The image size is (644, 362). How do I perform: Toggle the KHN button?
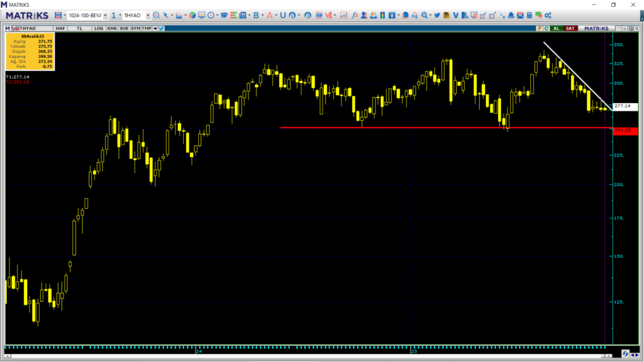pos(112,28)
